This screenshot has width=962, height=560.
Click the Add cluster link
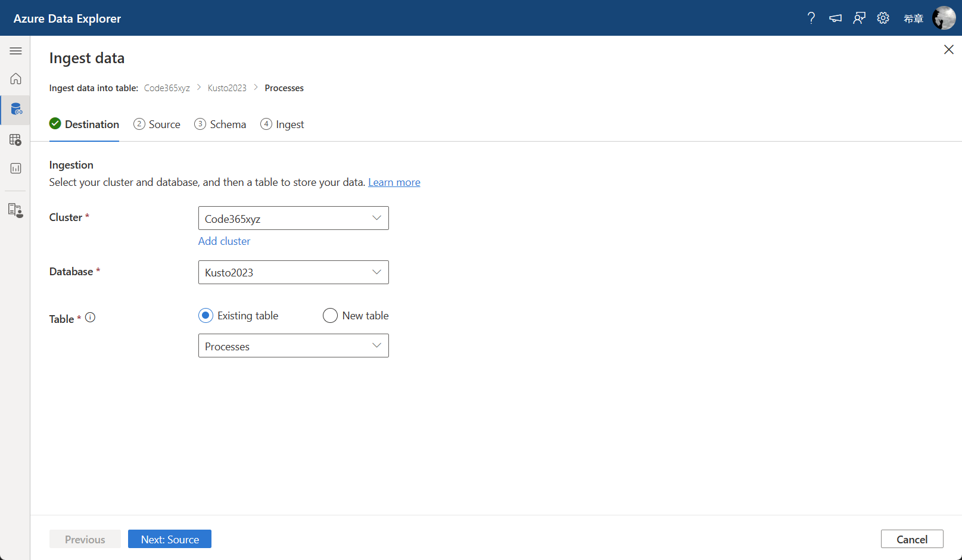pos(224,241)
